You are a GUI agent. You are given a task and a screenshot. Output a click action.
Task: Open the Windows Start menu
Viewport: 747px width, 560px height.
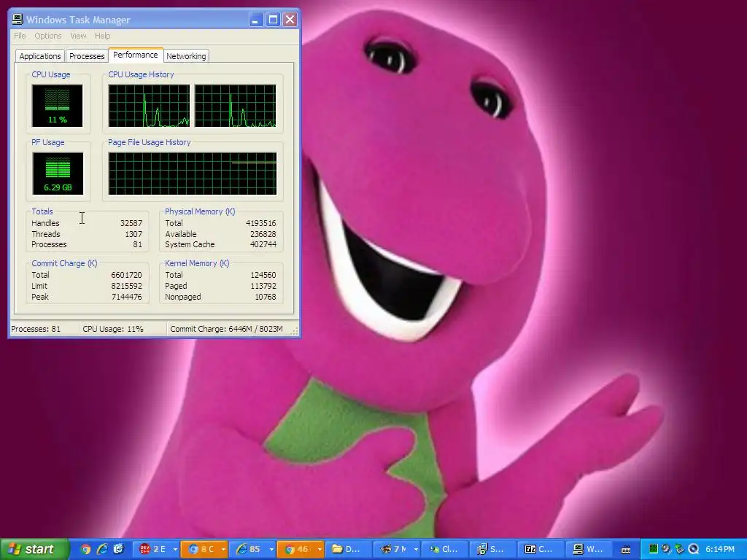pos(34,549)
